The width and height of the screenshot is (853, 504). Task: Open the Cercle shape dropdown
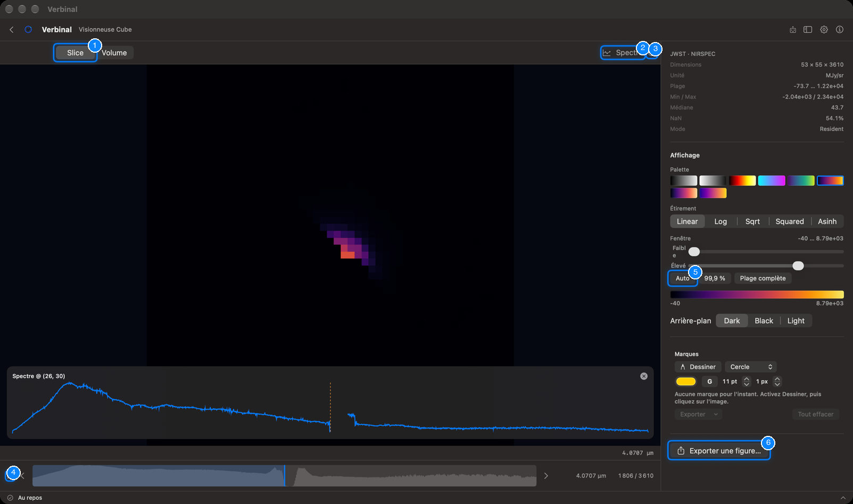coord(751,367)
